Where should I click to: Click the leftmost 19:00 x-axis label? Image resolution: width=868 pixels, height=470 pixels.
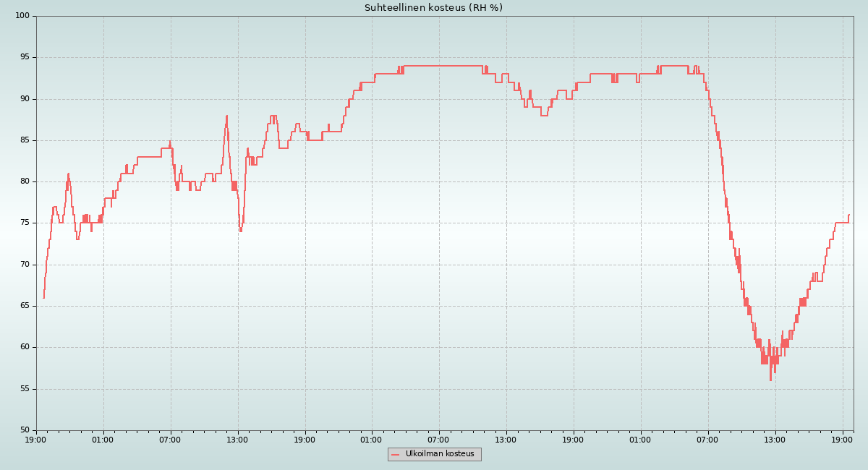point(36,439)
